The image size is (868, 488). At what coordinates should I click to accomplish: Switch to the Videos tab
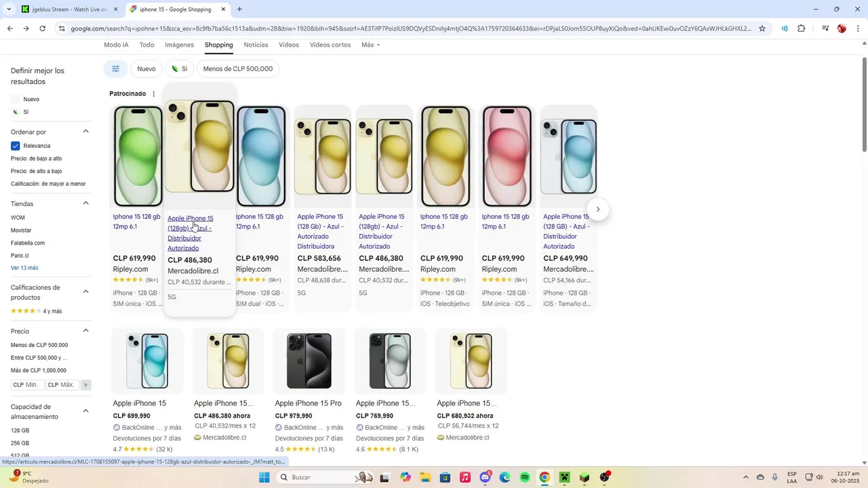tap(289, 45)
